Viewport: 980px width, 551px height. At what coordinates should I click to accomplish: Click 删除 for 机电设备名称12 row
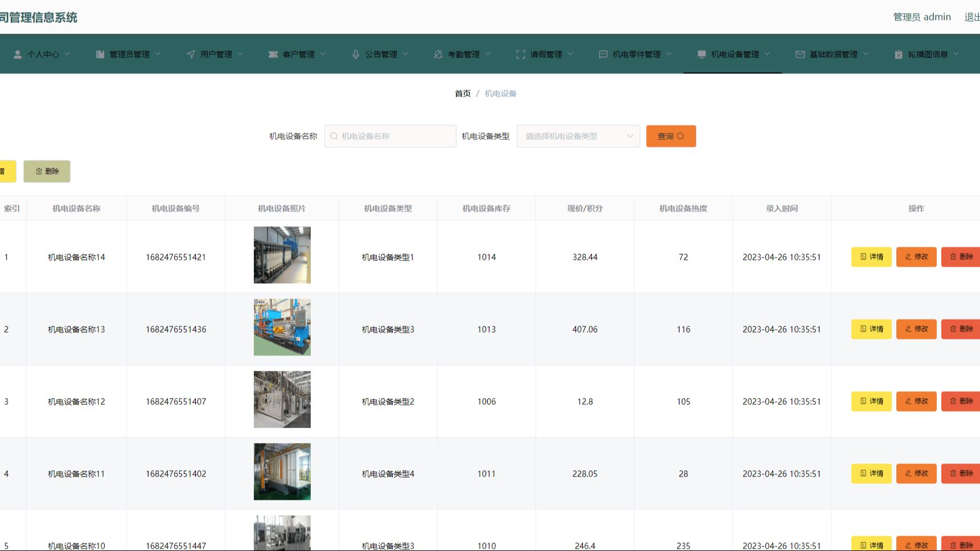(x=961, y=401)
